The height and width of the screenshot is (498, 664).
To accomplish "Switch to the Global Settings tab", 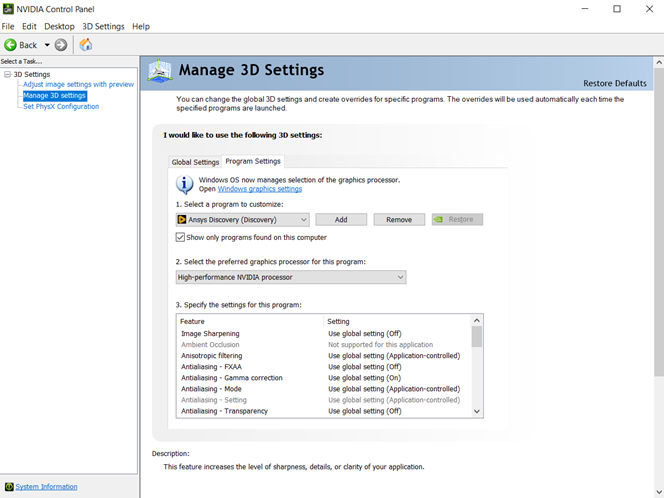I will [195, 162].
